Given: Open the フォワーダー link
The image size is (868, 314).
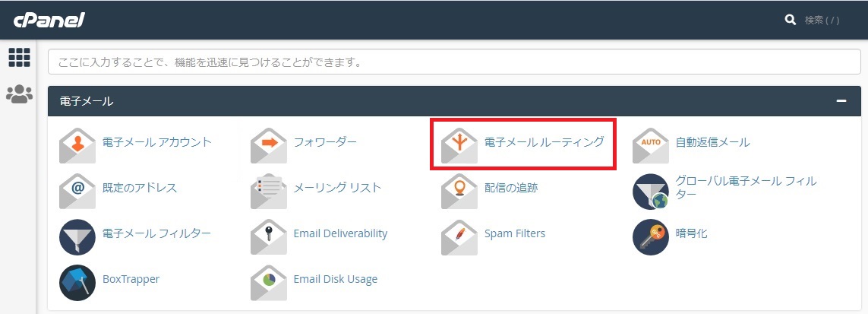Looking at the screenshot, I should (326, 141).
